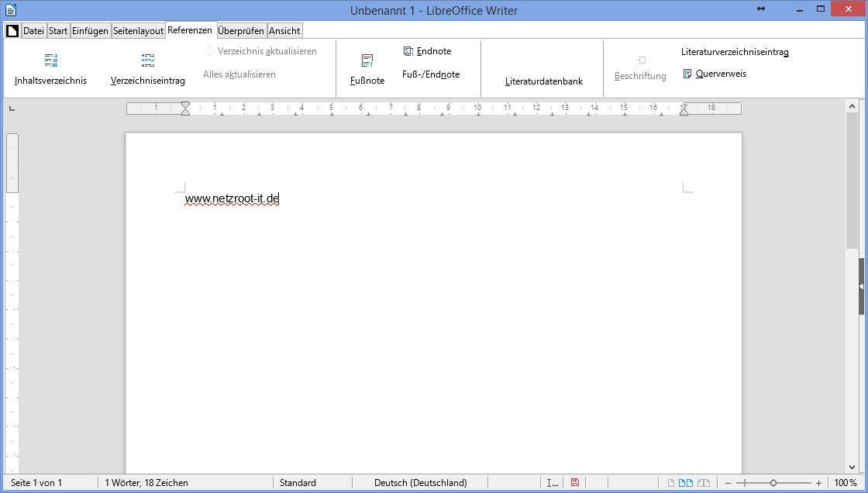Viewport: 868px width, 493px height.
Task: Click the Endnote icon
Action: point(408,51)
